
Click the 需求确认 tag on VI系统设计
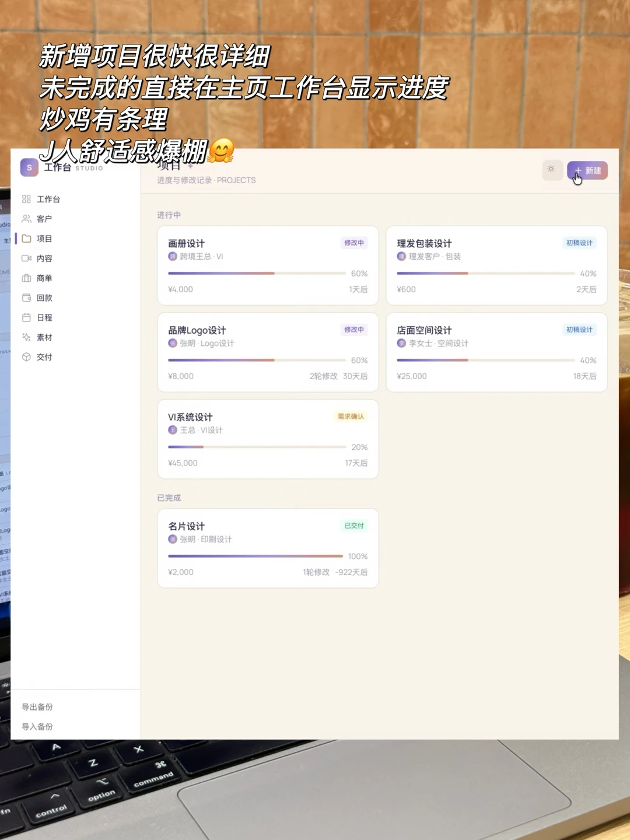tap(351, 416)
